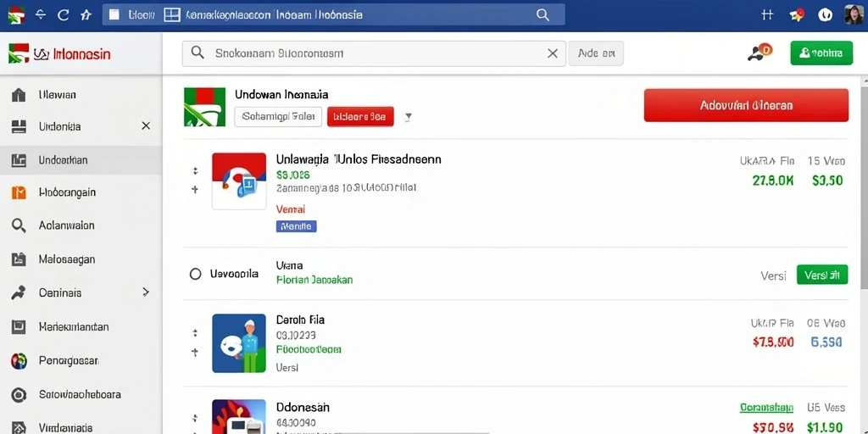
Task: Click upper stepper arrow on Daroln Fila row
Action: pos(195,333)
